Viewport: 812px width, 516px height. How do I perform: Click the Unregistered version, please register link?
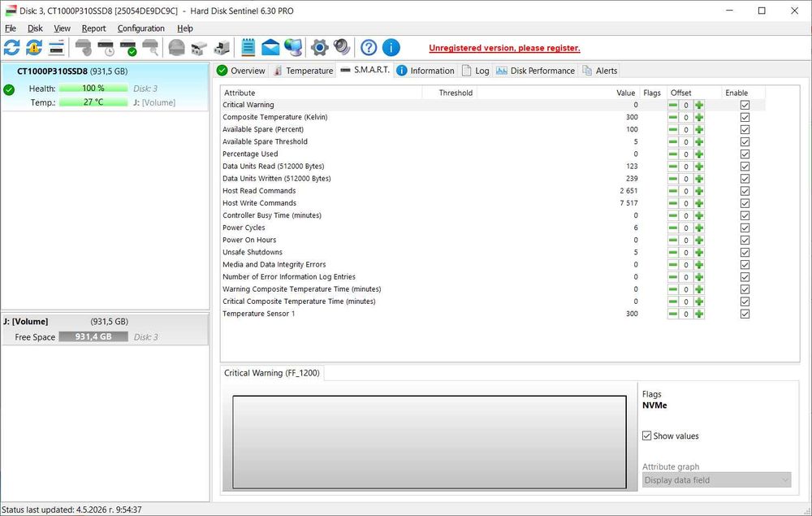tap(504, 48)
